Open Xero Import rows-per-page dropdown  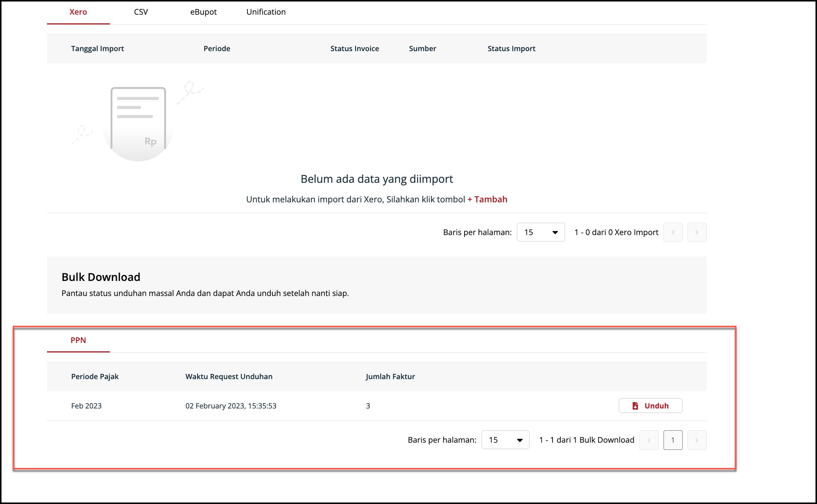541,232
